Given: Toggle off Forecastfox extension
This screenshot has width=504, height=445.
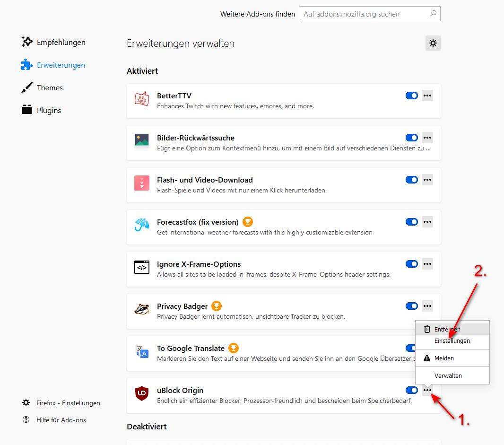Looking at the screenshot, I should click(412, 221).
